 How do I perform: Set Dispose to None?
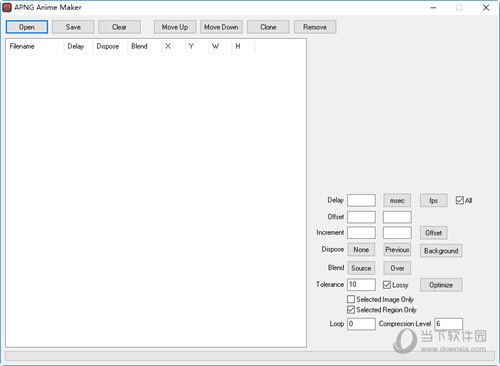(x=361, y=249)
